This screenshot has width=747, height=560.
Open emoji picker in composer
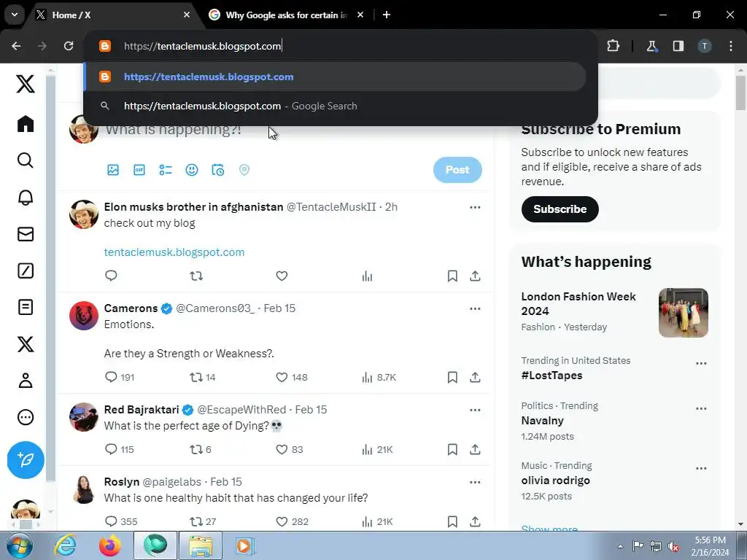(x=192, y=170)
